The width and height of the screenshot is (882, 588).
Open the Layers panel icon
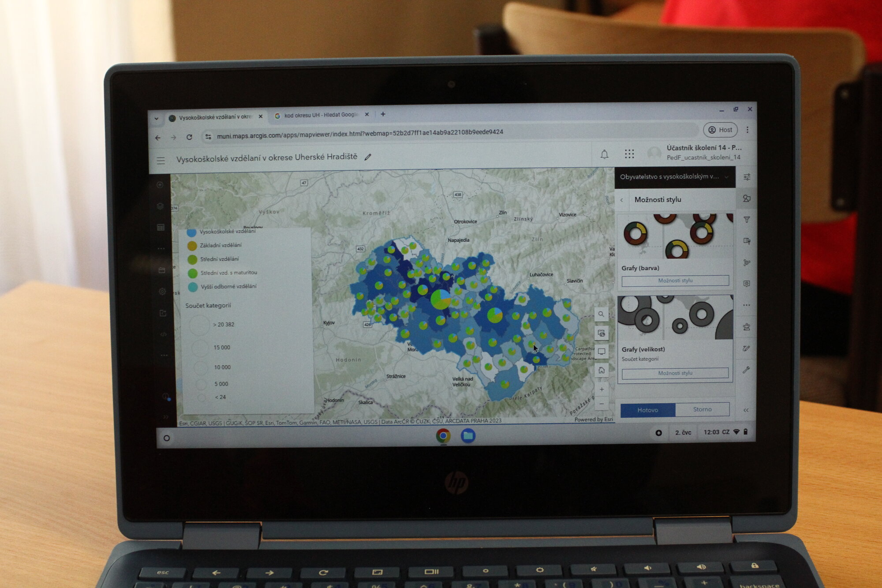160,206
